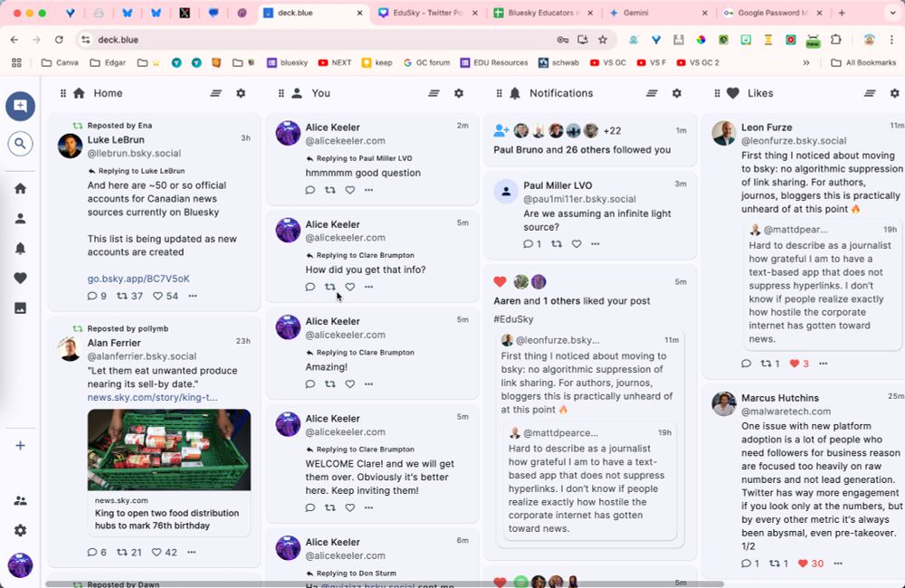
Task: Reload the page
Action: tap(59, 40)
